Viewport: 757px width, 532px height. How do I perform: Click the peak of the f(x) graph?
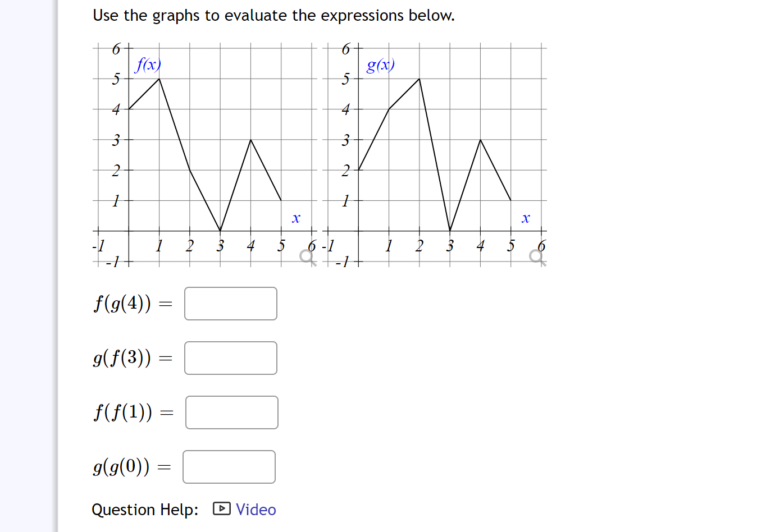click(158, 79)
